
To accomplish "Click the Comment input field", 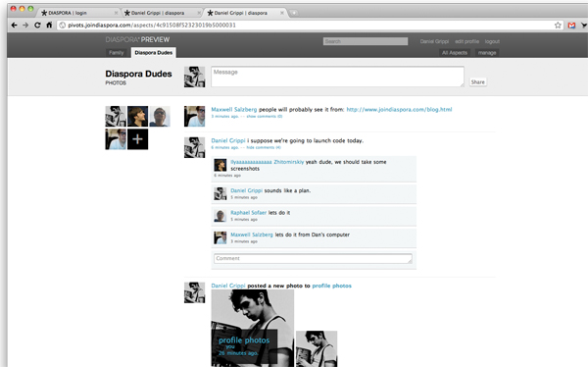I will pos(314,258).
